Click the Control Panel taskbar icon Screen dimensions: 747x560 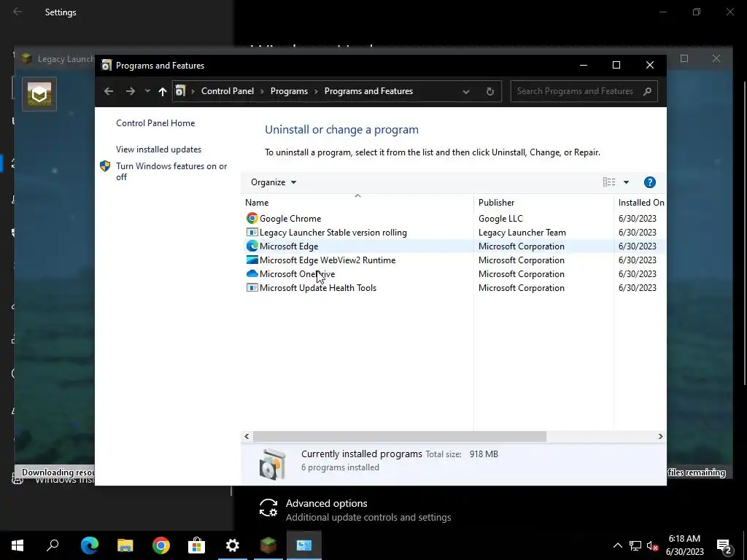(x=304, y=545)
